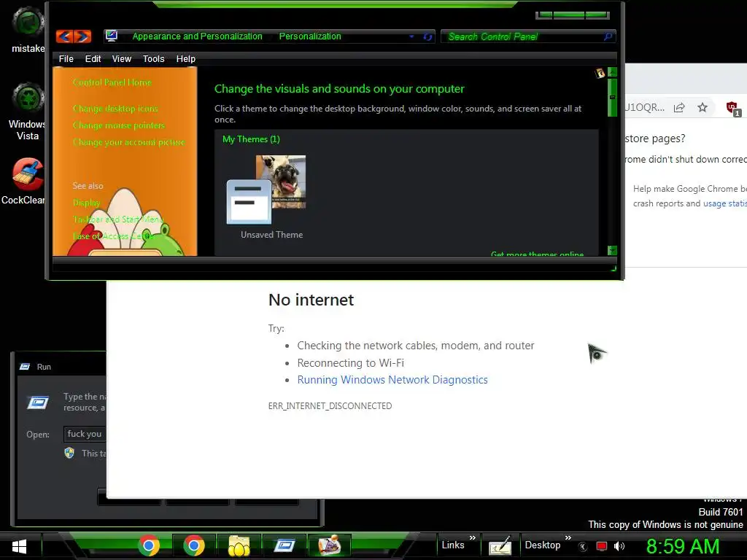Viewport: 747px width, 560px height.
Task: Select Personalization breadcrumb in address bar
Action: point(310,36)
